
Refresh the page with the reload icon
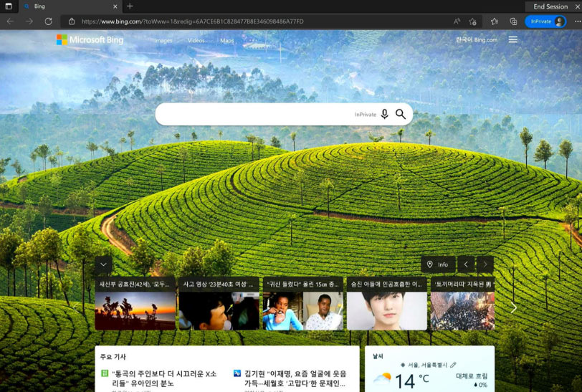tap(48, 21)
